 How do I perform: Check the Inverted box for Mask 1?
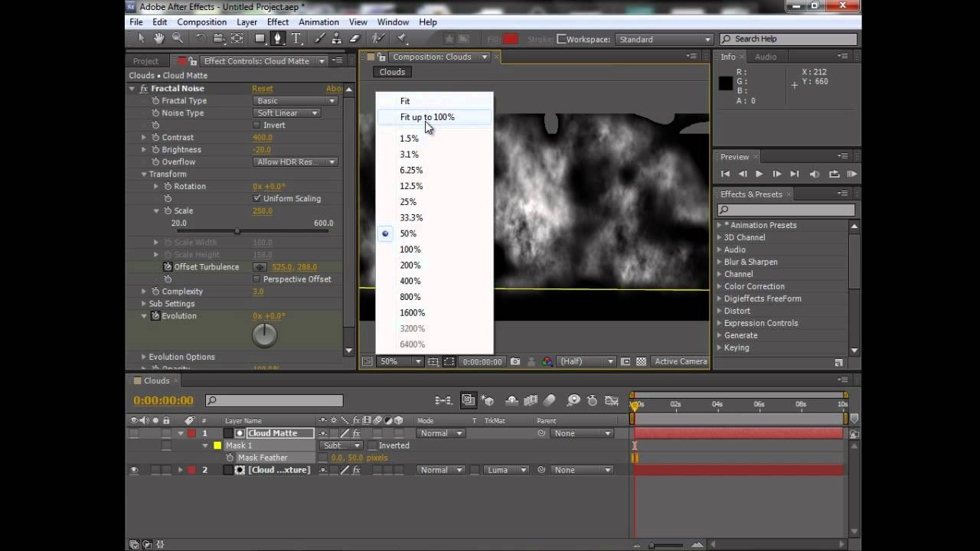tap(372, 445)
